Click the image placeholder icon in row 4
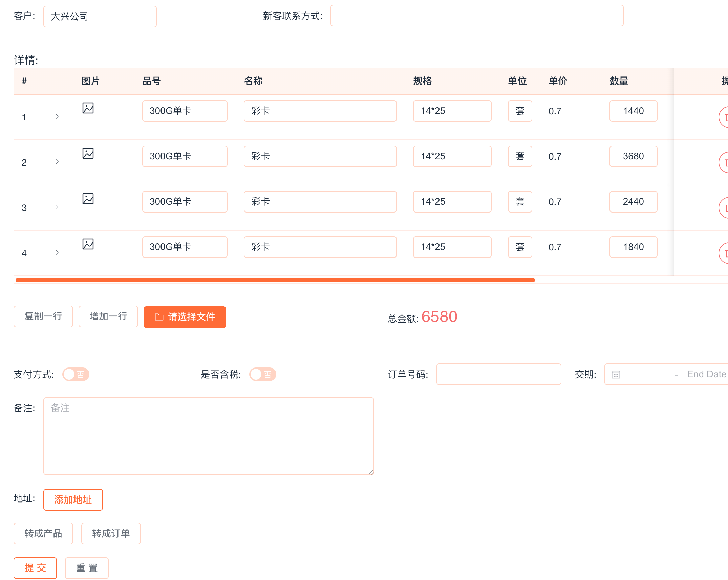 point(88,244)
